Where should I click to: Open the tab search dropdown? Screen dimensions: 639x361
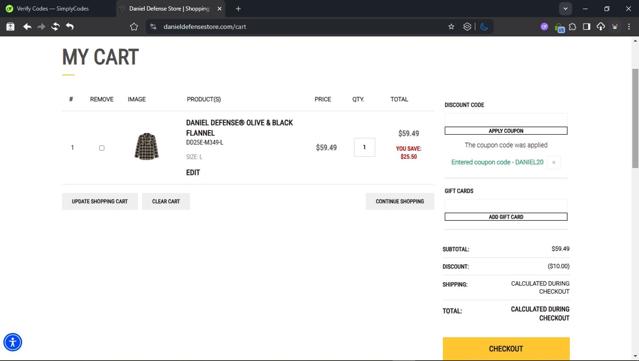tap(565, 9)
